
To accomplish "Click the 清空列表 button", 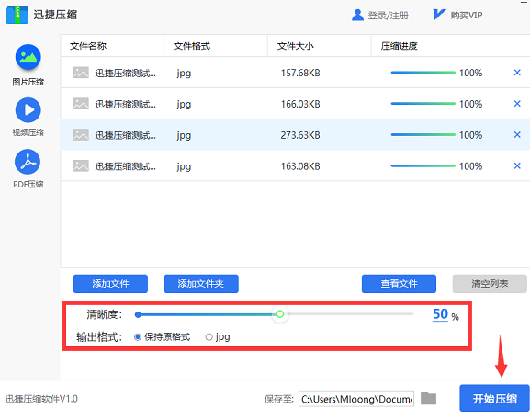I will pos(490,284).
